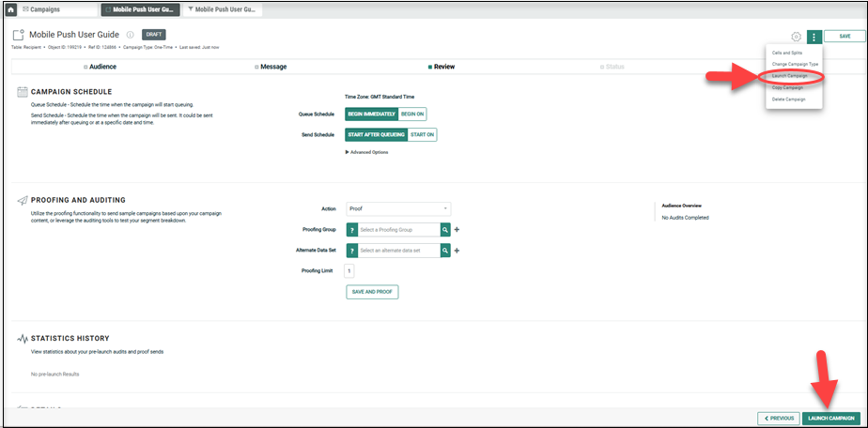This screenshot has height=428, width=868.
Task: Open the Action dropdown showing Proof
Action: click(x=398, y=208)
